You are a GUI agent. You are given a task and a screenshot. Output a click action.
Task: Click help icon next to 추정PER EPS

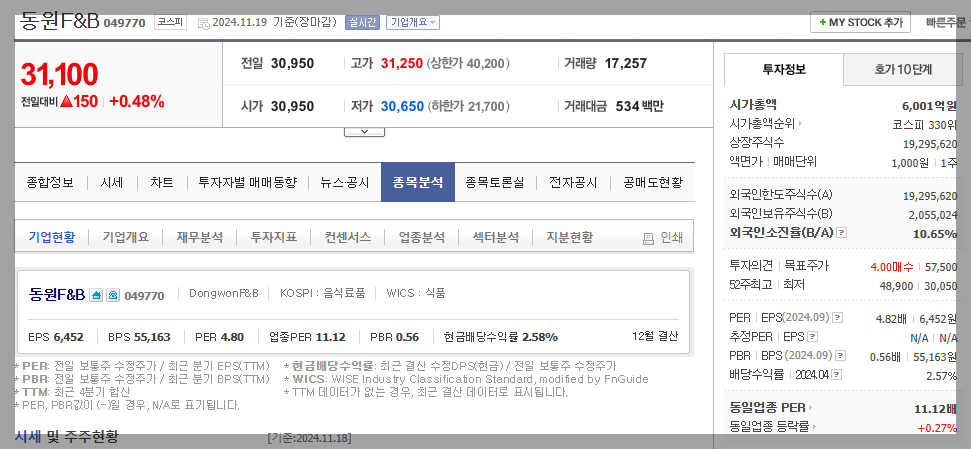tap(813, 337)
